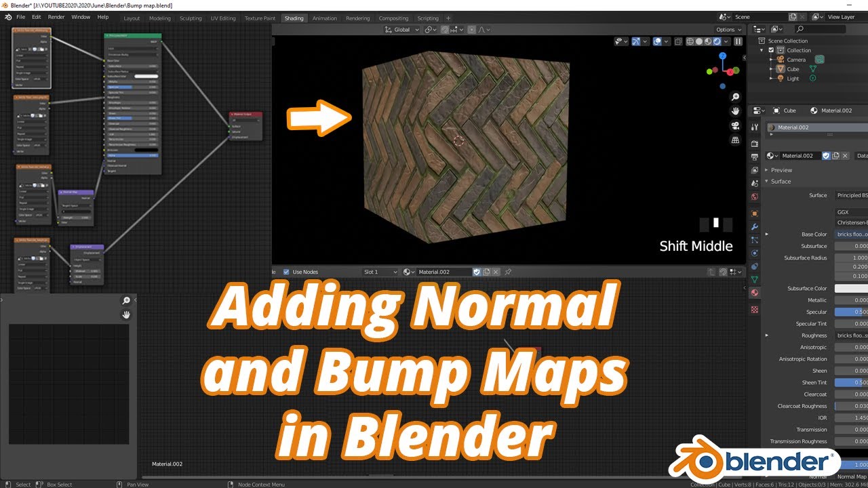Open the Output properties tab icon
Image resolution: width=868 pixels, height=488 pixels.
click(755, 157)
